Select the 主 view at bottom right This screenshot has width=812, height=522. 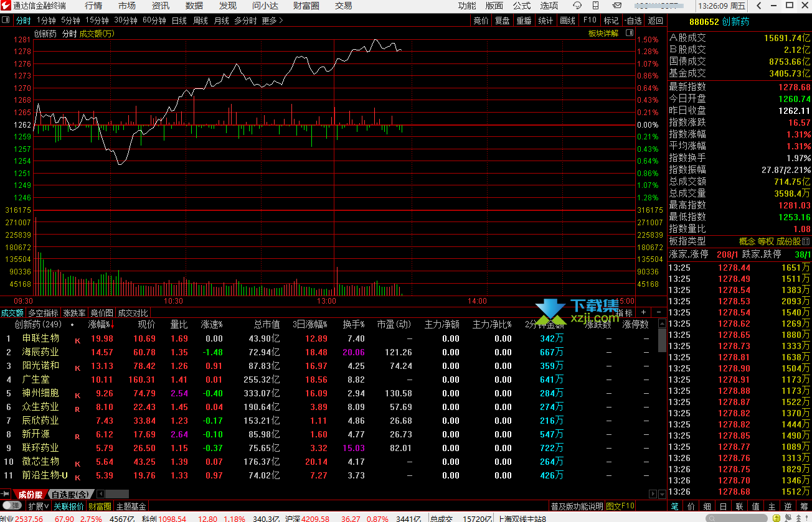(772, 506)
